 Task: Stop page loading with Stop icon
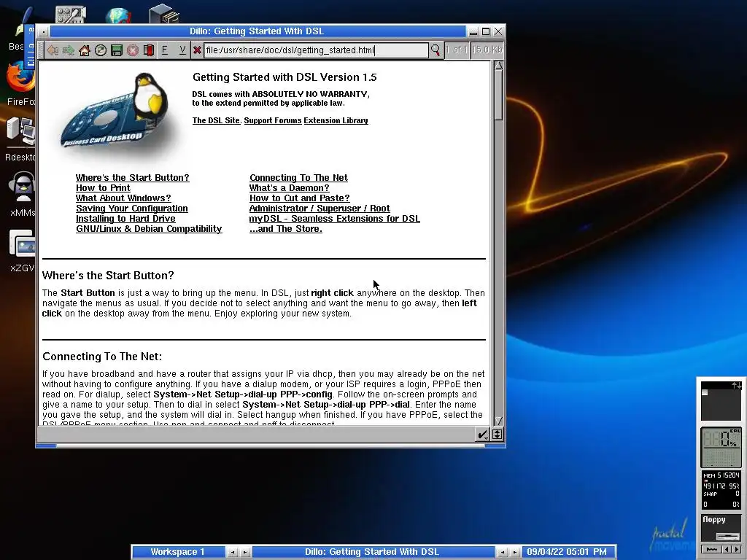[x=133, y=50]
